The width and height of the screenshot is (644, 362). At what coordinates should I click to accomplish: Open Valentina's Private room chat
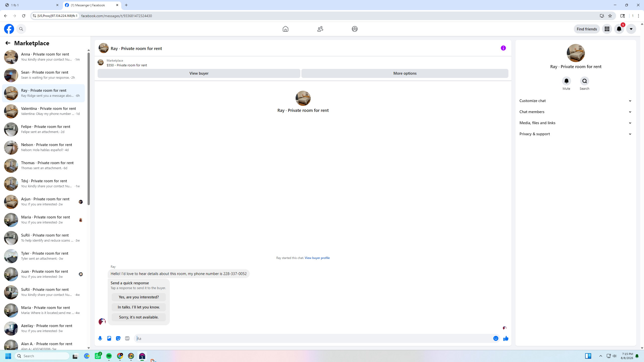click(x=43, y=111)
